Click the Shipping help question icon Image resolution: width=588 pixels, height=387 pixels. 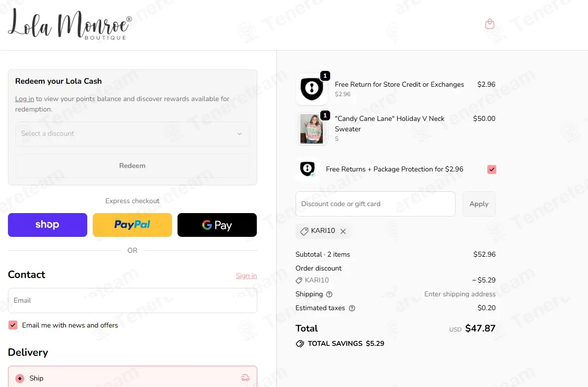[x=329, y=294]
